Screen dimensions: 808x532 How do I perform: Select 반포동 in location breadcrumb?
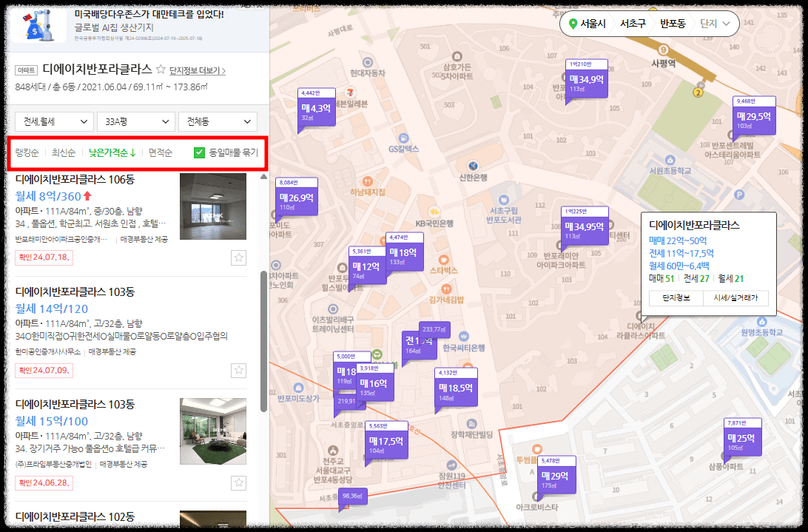673,24
